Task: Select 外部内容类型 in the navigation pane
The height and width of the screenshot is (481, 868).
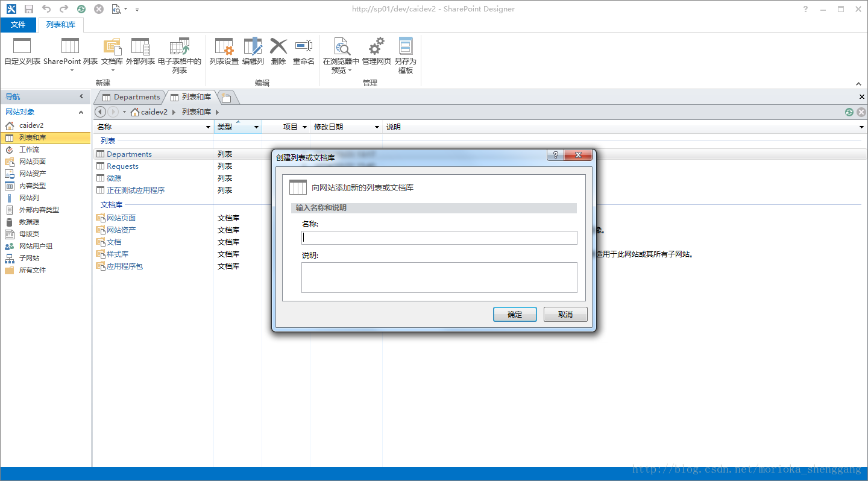Action: tap(39, 210)
